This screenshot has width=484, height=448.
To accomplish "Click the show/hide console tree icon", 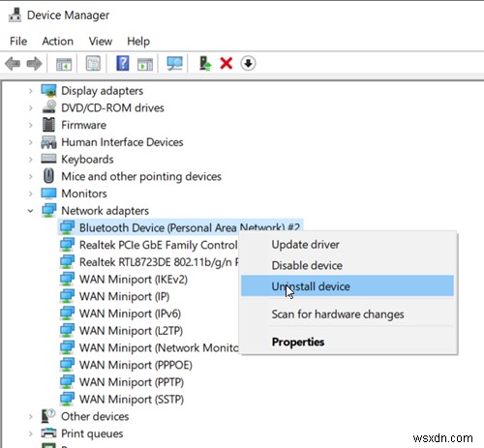I will click(x=64, y=64).
